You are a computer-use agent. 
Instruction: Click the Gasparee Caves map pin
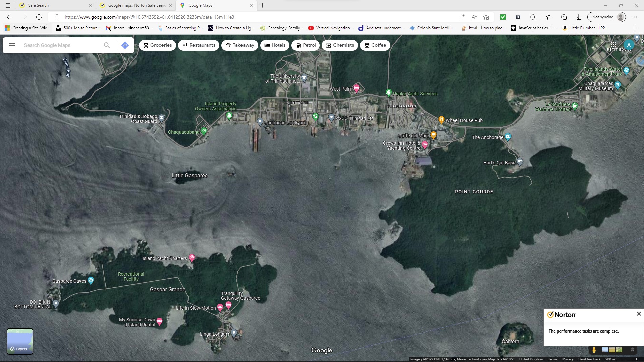coord(91,280)
